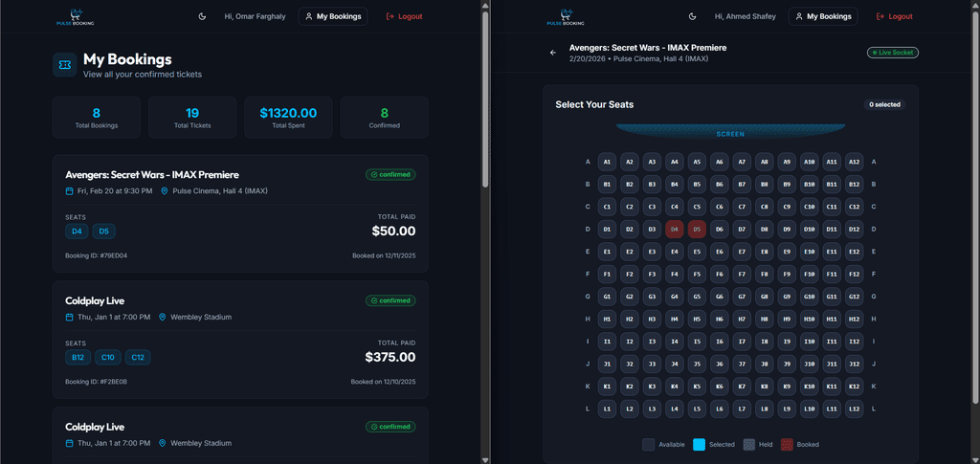Click the back arrow beside Avengers title
980x464 pixels.
pyautogui.click(x=552, y=53)
